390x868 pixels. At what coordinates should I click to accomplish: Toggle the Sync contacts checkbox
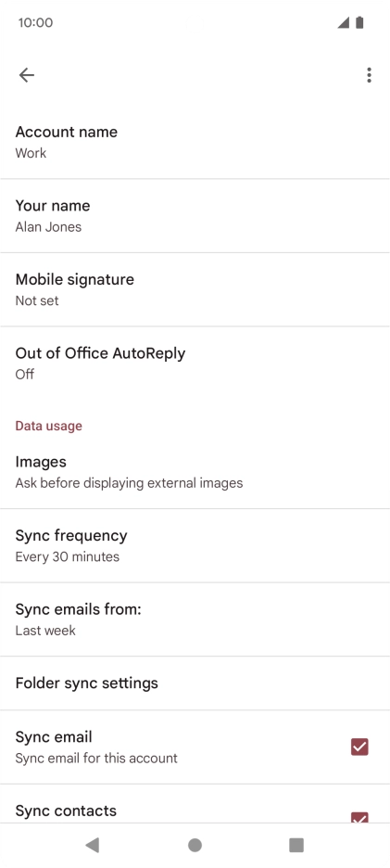(x=359, y=817)
